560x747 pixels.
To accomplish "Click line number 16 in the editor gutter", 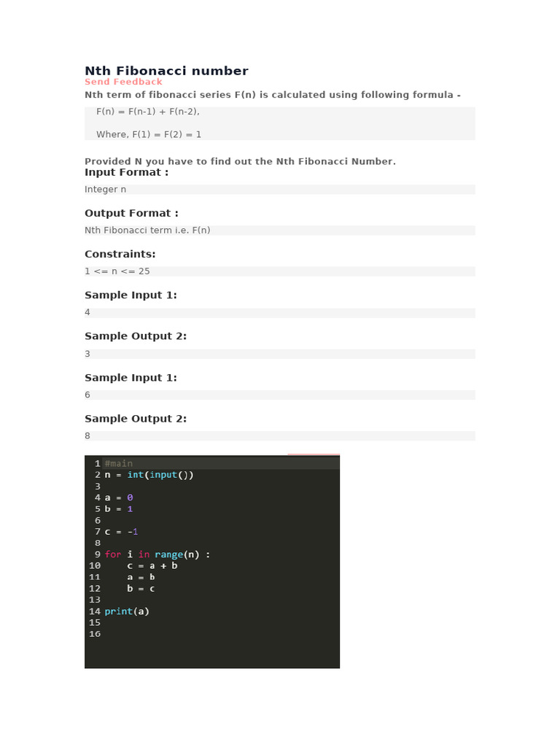I will (95, 634).
